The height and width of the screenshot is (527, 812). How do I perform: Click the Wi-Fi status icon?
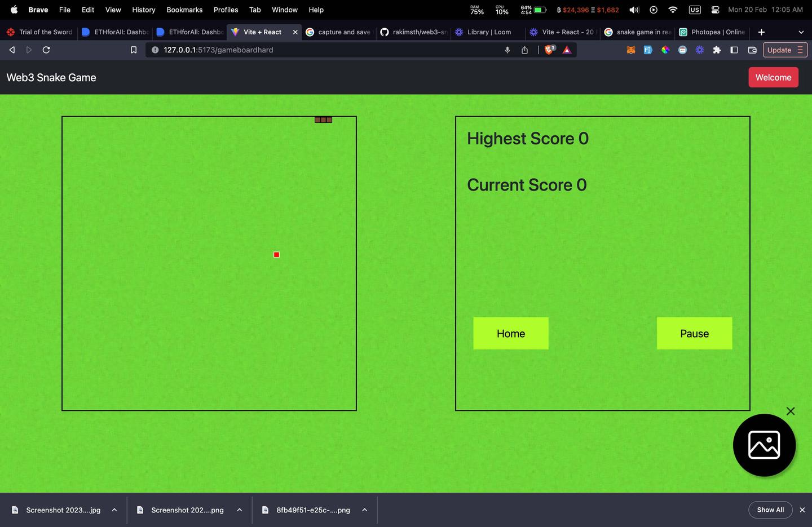click(x=673, y=10)
